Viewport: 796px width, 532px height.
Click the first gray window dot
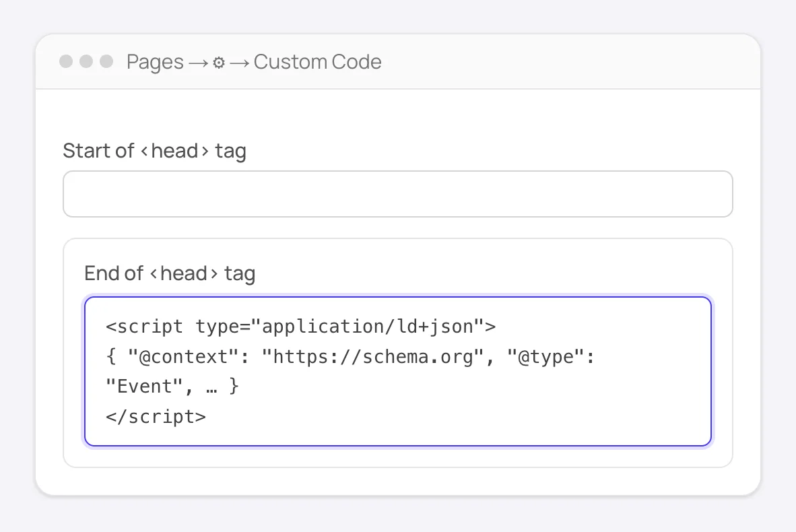point(66,61)
